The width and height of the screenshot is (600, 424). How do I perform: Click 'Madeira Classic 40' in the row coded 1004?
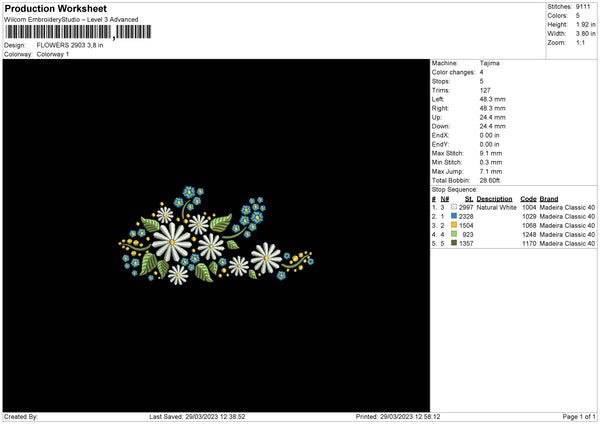[x=567, y=207]
